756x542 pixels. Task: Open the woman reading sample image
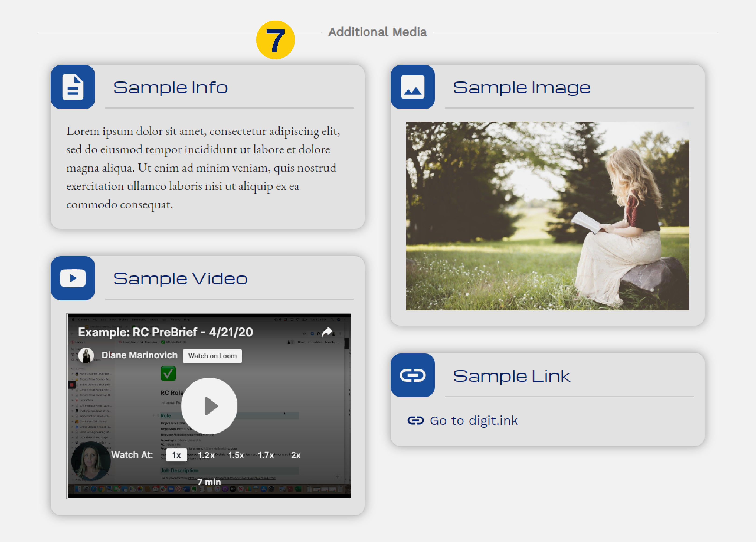point(547,216)
